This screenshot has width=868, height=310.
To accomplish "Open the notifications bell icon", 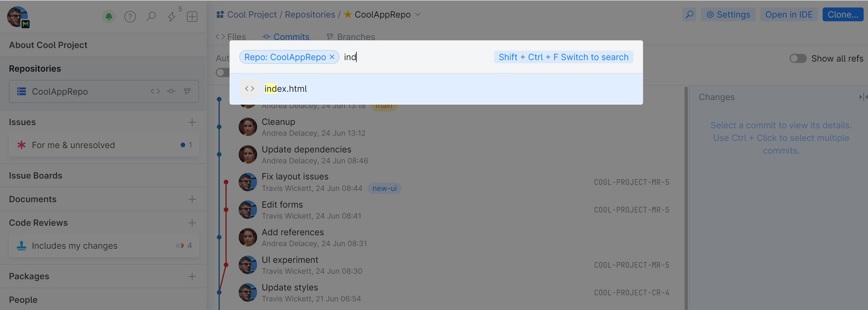I will click(109, 16).
